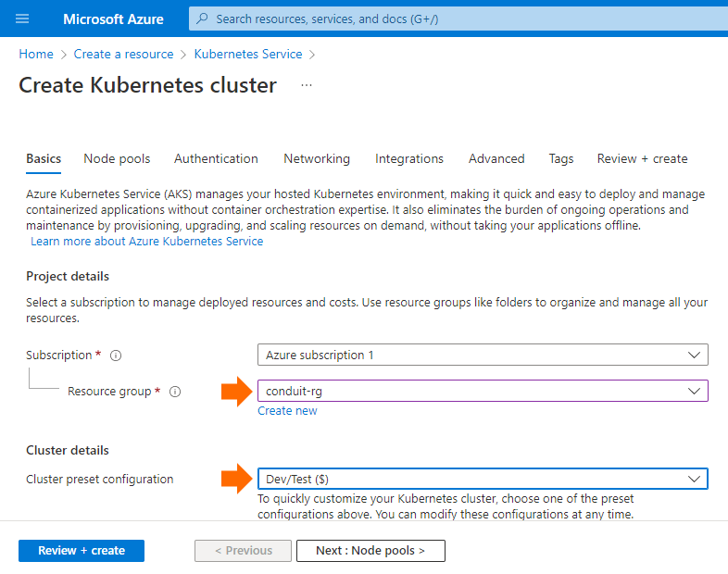Image resolution: width=728 pixels, height=574 pixels.
Task: Click the Project details heading
Action: click(68, 277)
